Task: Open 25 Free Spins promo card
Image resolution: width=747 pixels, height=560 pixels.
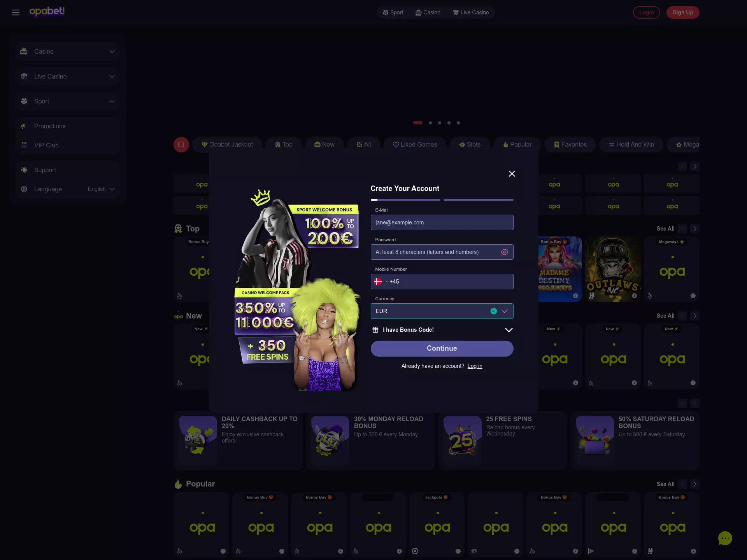Action: click(503, 441)
